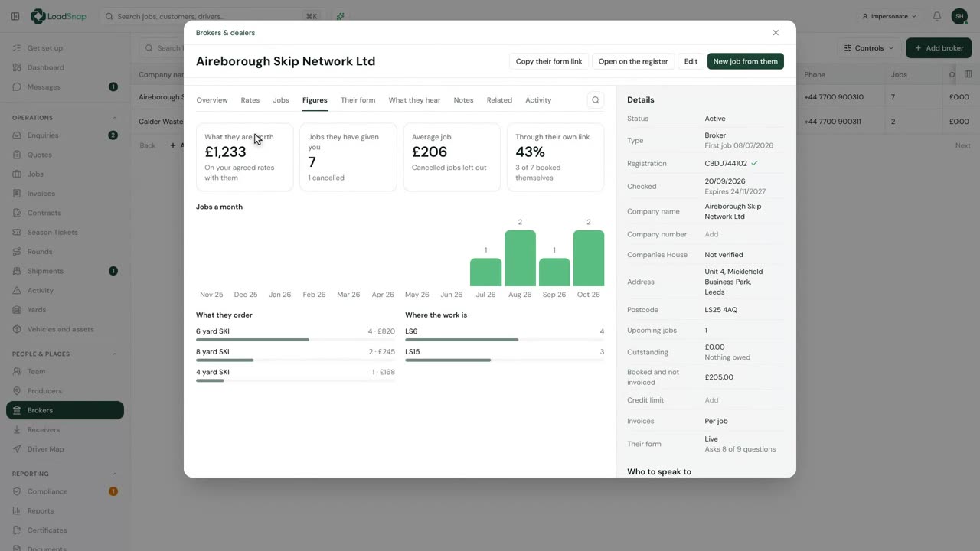Close the Brokers & dealers dialog
Viewport: 980px width, 551px height.
coord(776,33)
